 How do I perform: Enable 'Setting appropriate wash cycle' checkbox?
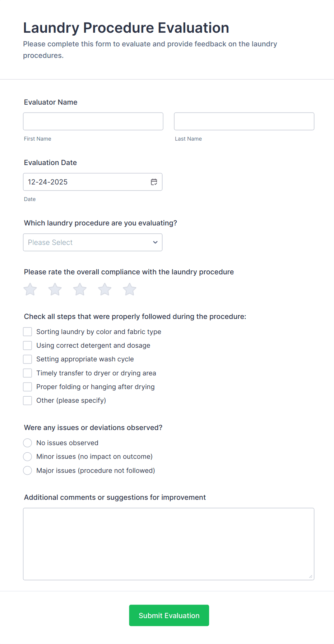28,359
